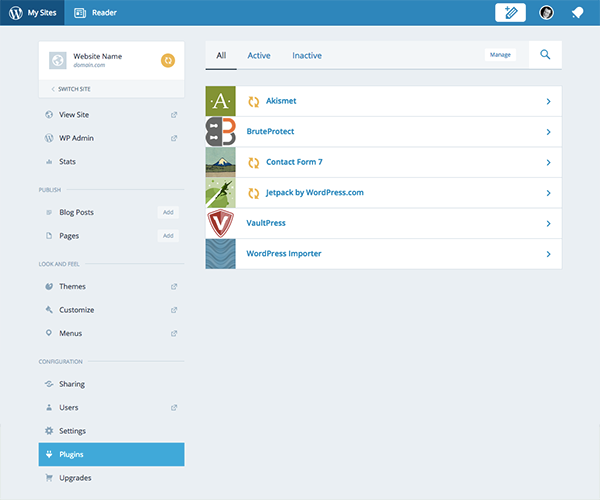This screenshot has height=500, width=600.
Task: Click the new post pencil icon
Action: (510, 13)
